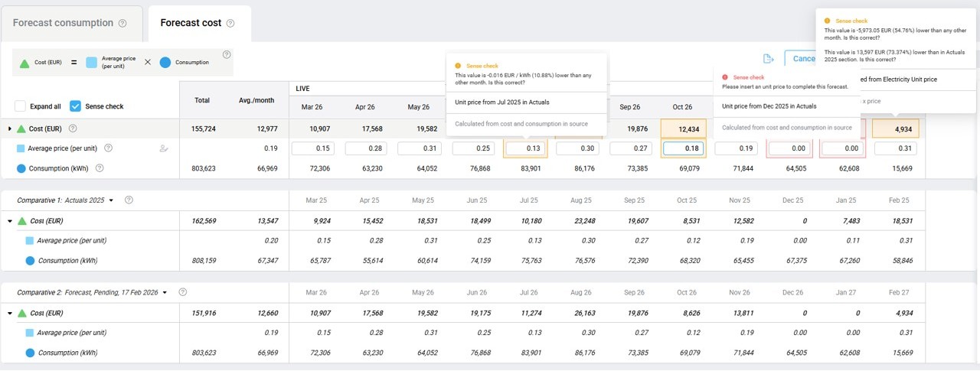Click highlighted Feb 27 cost cell 4,934
The height and width of the screenshot is (371, 980).
point(897,129)
